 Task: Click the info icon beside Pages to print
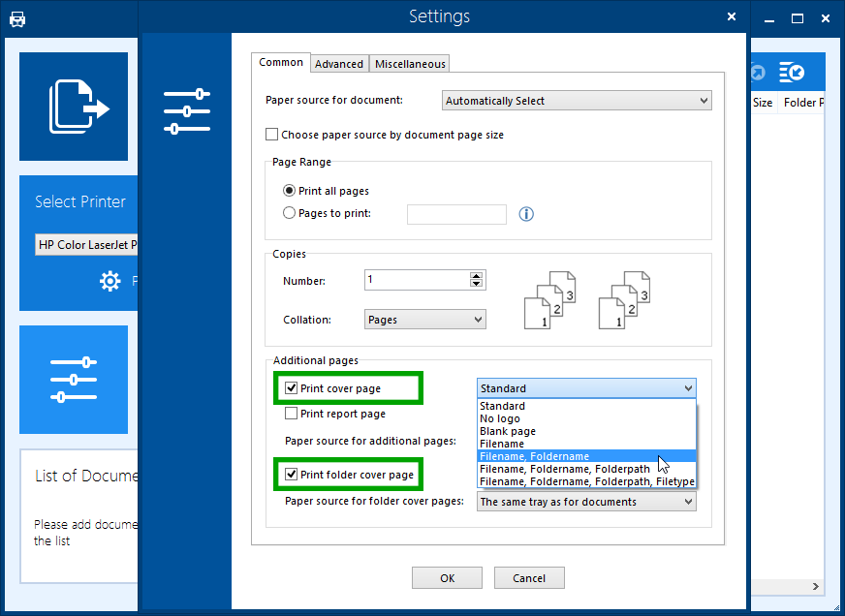pyautogui.click(x=526, y=214)
